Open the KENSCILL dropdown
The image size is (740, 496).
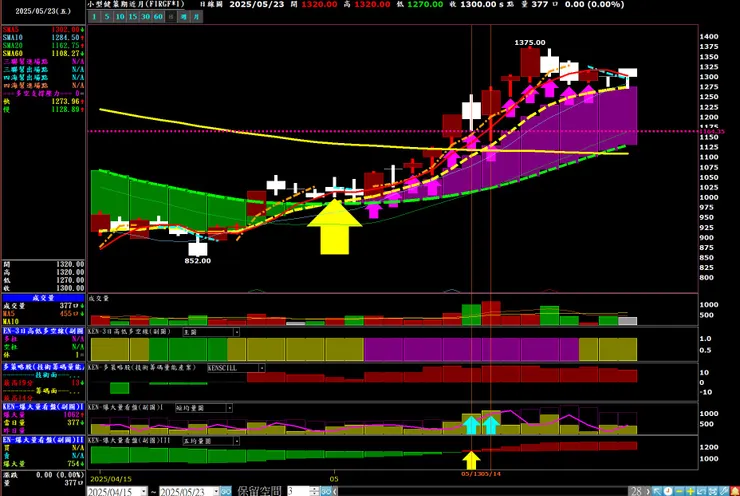[261, 368]
